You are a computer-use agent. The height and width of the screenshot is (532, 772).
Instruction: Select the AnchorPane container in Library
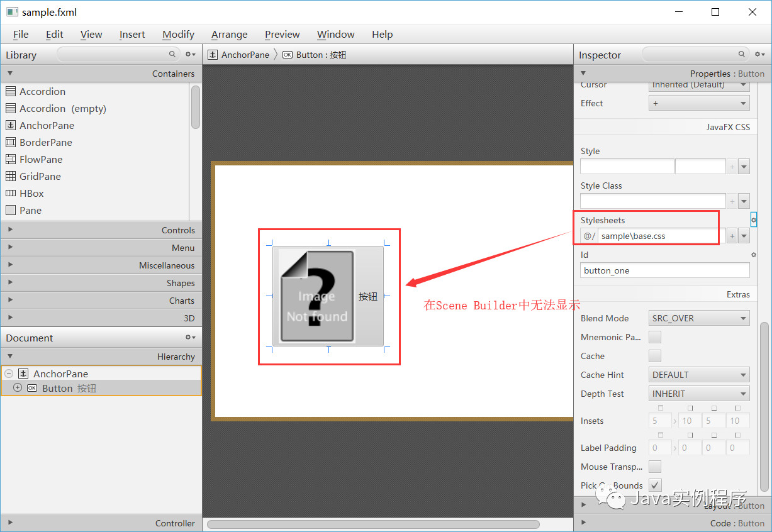coord(47,125)
